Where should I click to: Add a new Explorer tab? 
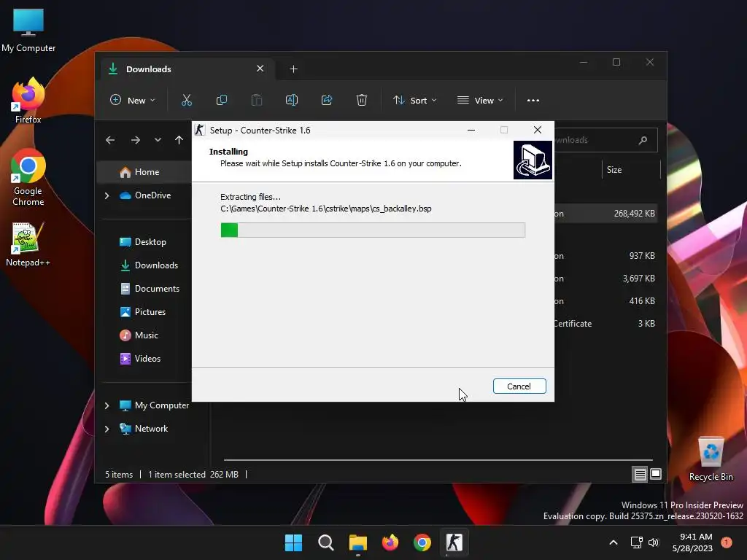(x=293, y=69)
